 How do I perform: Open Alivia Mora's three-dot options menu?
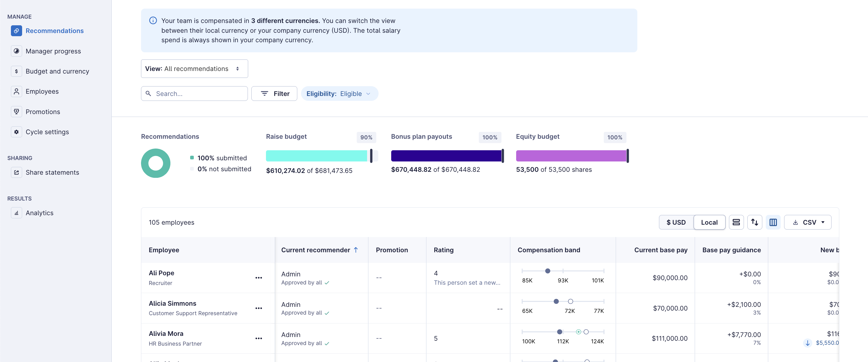(x=259, y=338)
